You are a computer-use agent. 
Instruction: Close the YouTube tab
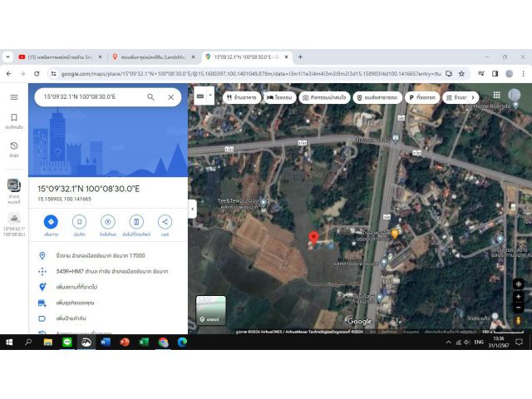tap(100, 57)
